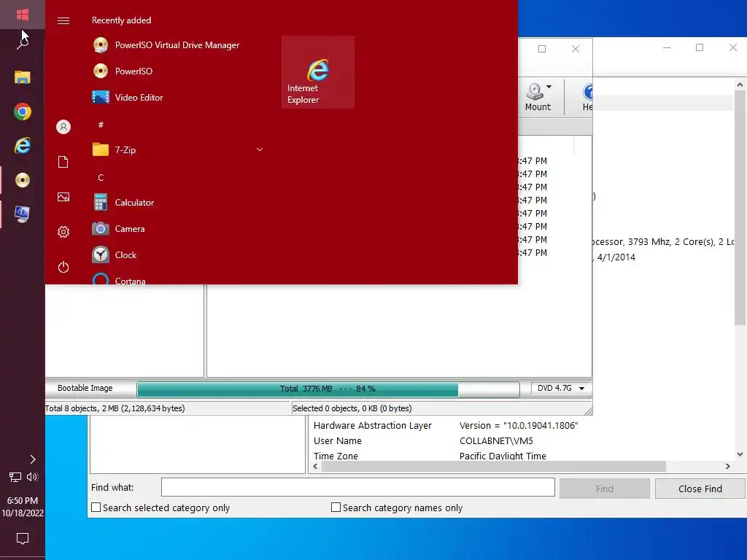
Task: Show hidden system tray icons chevron
Action: click(32, 459)
